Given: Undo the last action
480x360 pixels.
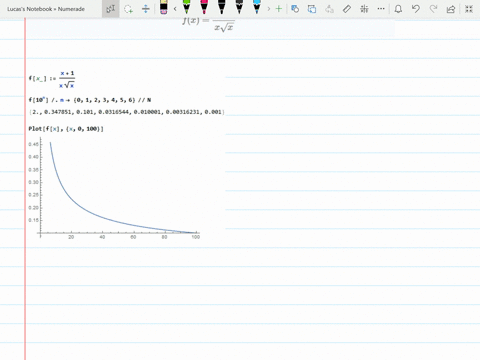Looking at the screenshot, I should (416, 9).
